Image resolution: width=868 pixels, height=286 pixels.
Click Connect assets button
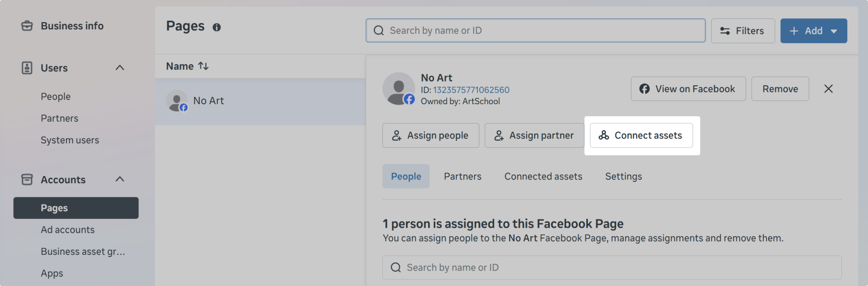point(641,136)
